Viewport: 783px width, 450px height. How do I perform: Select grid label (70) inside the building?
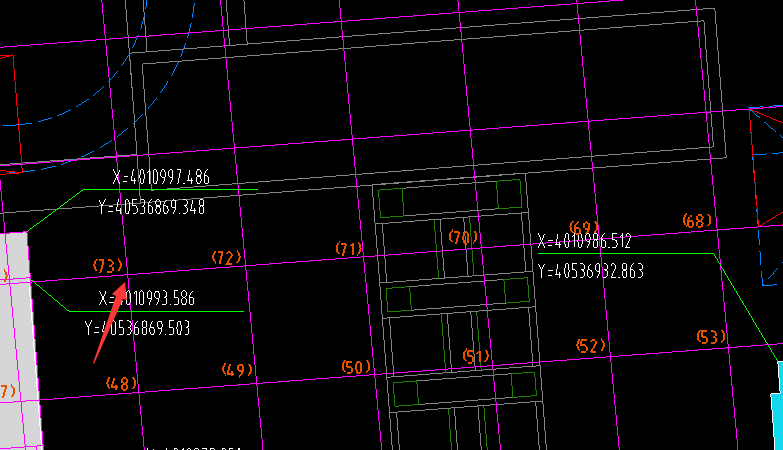click(x=463, y=237)
